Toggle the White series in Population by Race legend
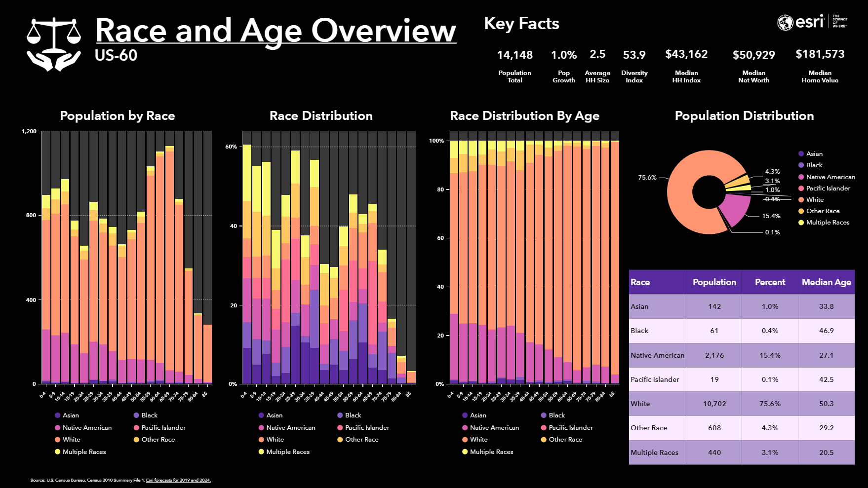 pos(59,439)
